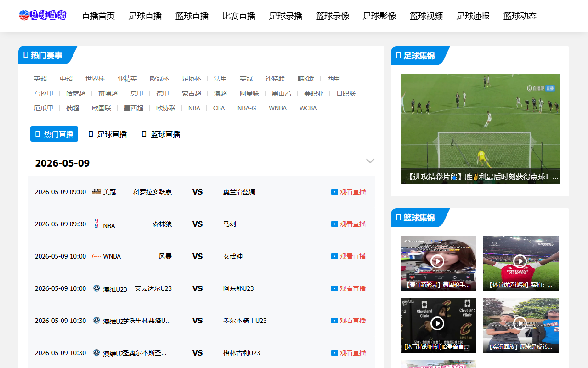Image resolution: width=588 pixels, height=368 pixels.
Task: Open 篮球直播 in the top navigation
Action: tap(192, 16)
